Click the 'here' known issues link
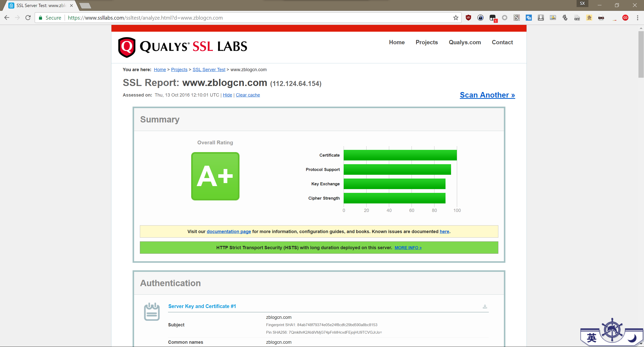644x347 pixels. click(x=444, y=232)
